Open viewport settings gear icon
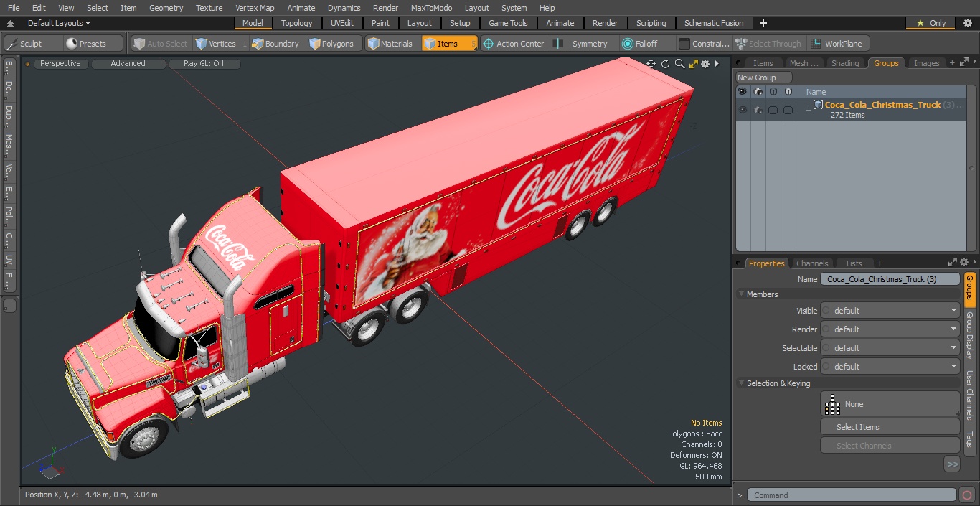The image size is (980, 506). click(x=705, y=64)
